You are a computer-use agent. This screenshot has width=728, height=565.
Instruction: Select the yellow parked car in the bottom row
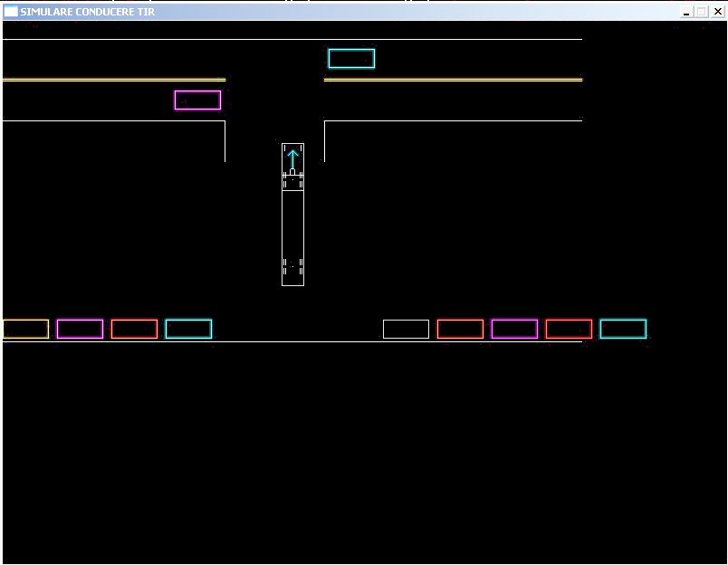(x=25, y=330)
